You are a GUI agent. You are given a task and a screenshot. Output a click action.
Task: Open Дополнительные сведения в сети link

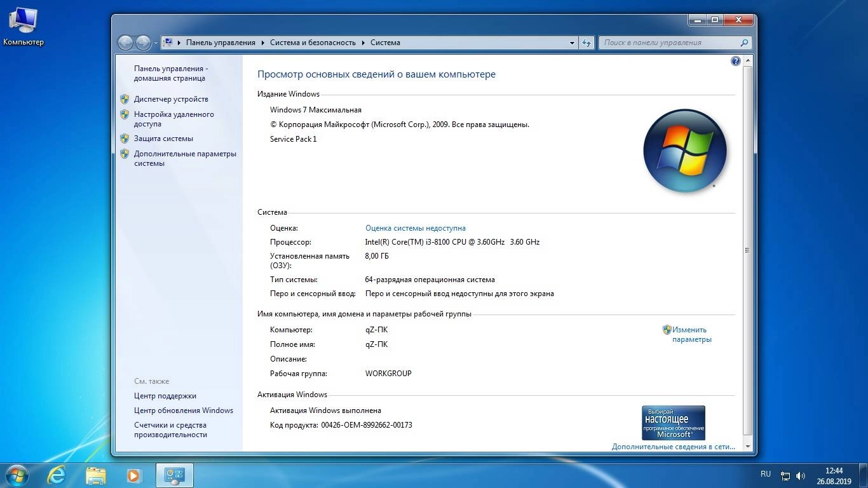click(674, 447)
